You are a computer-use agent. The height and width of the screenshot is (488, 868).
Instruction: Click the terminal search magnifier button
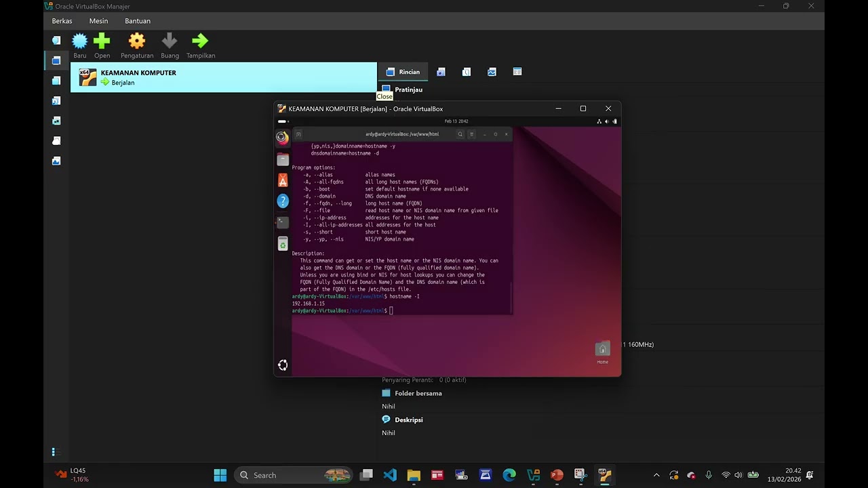(x=460, y=134)
